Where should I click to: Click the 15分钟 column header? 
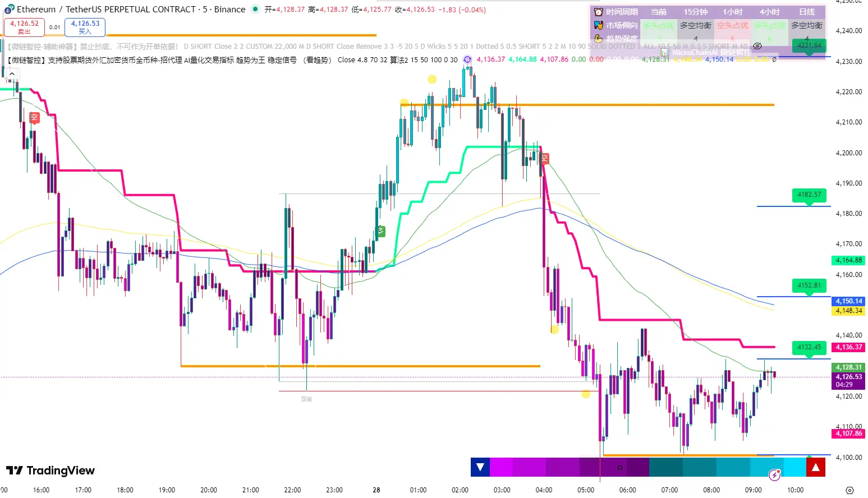coord(695,12)
